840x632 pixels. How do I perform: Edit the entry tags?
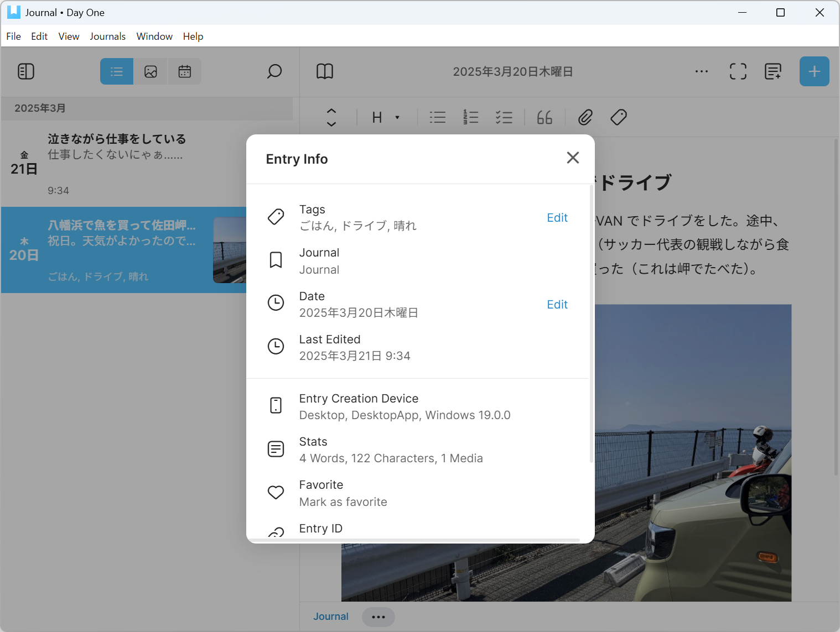[557, 217]
